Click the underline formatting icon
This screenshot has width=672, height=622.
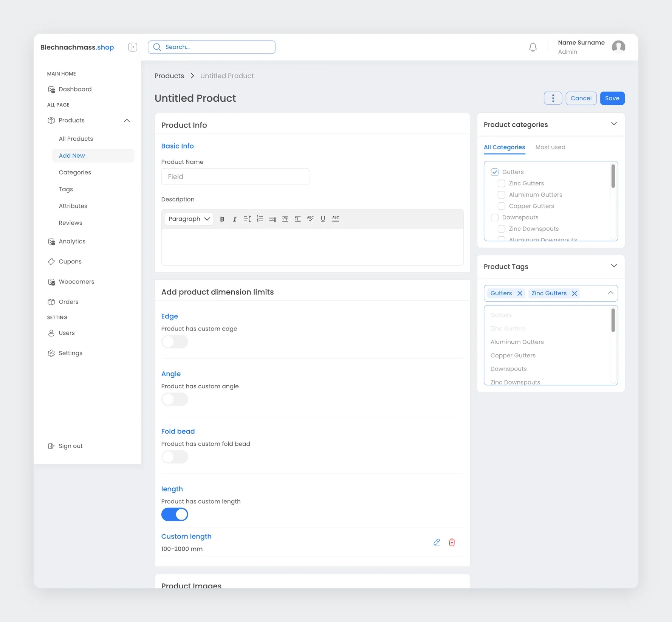coord(323,219)
